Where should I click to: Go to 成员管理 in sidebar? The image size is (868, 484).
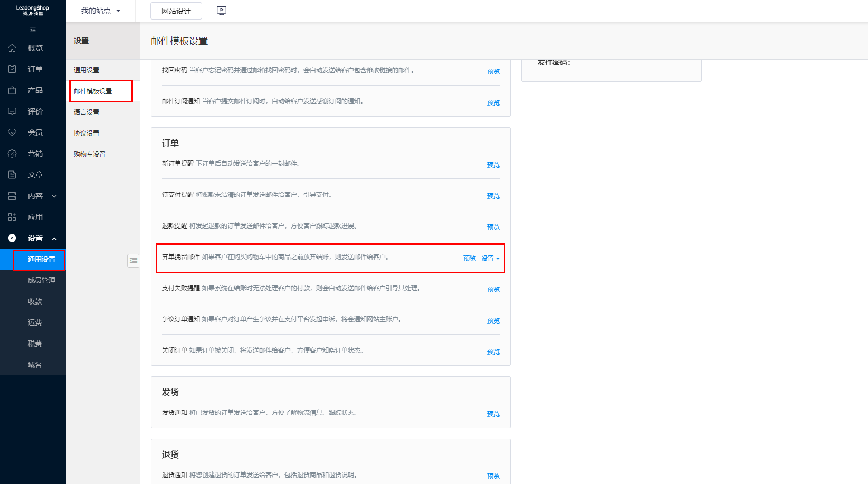41,280
